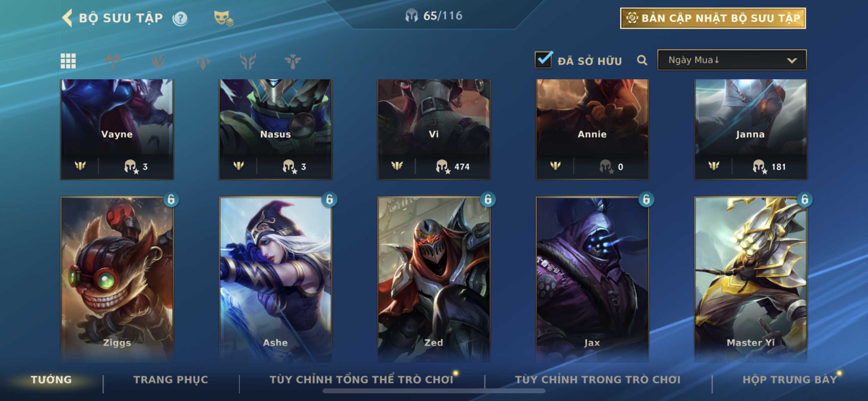Go back using the arrow beside BỘ SƯU TẬP
The image size is (868, 401).
(x=67, y=17)
